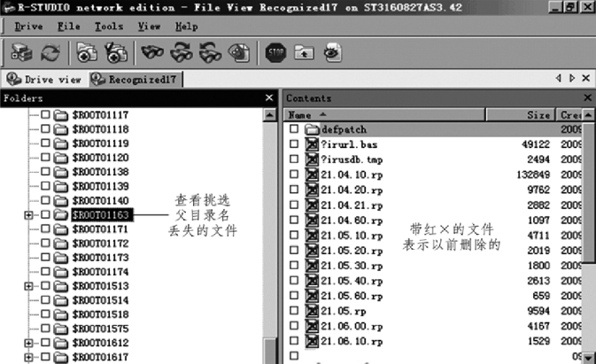The image size is (596, 364).
Task: Click the connect to remote drive toolbar icon
Action: pos(21,52)
